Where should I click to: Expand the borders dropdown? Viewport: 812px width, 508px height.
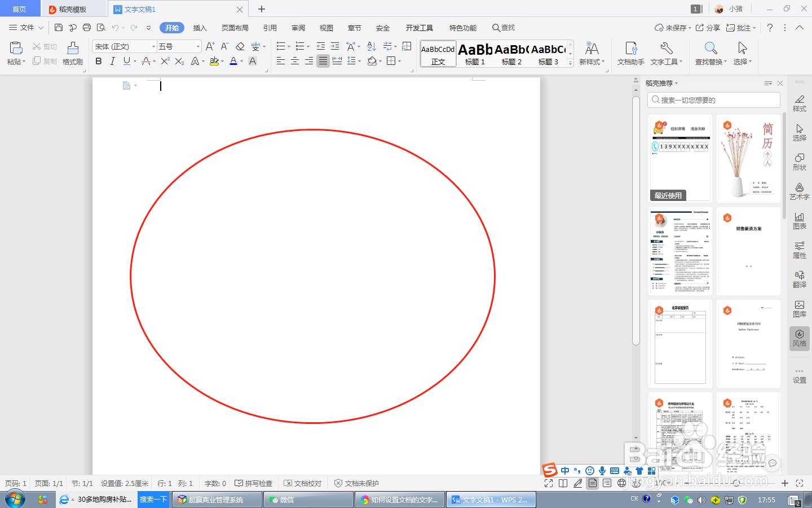(400, 62)
